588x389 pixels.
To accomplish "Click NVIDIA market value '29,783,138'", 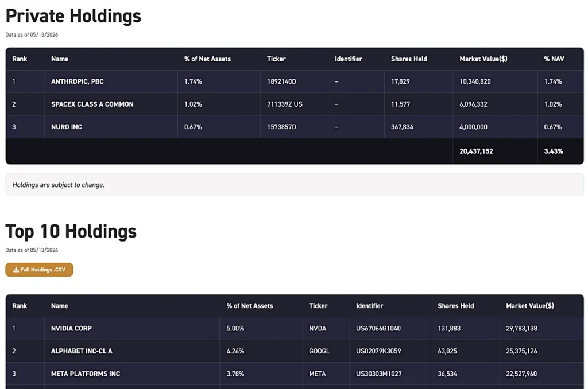I will (521, 328).
